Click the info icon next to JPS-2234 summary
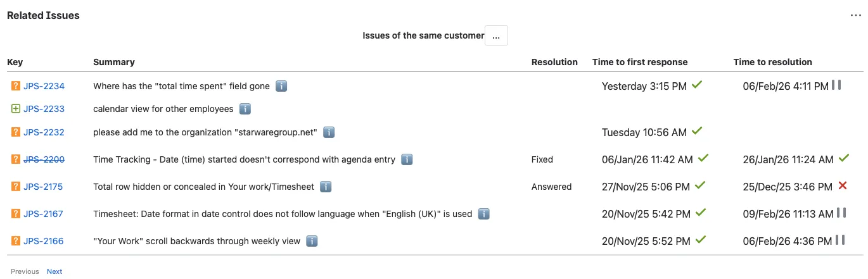Image resolution: width=868 pixels, height=279 pixels. coord(281,85)
